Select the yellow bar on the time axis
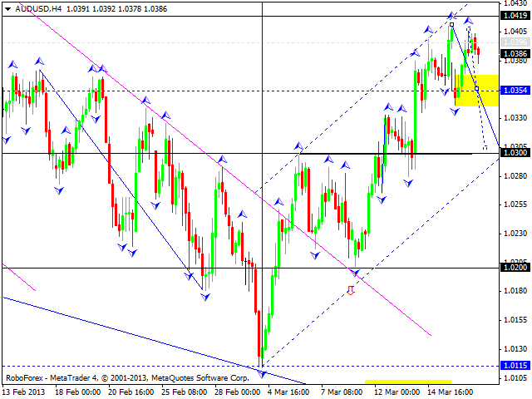Viewport: 532px width, 399px height. (408, 382)
